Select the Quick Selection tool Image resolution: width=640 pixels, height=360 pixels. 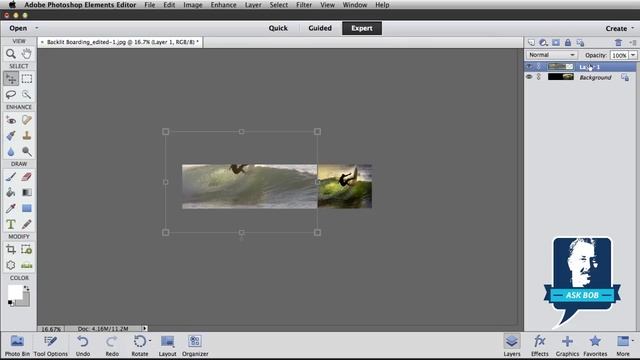click(27, 95)
